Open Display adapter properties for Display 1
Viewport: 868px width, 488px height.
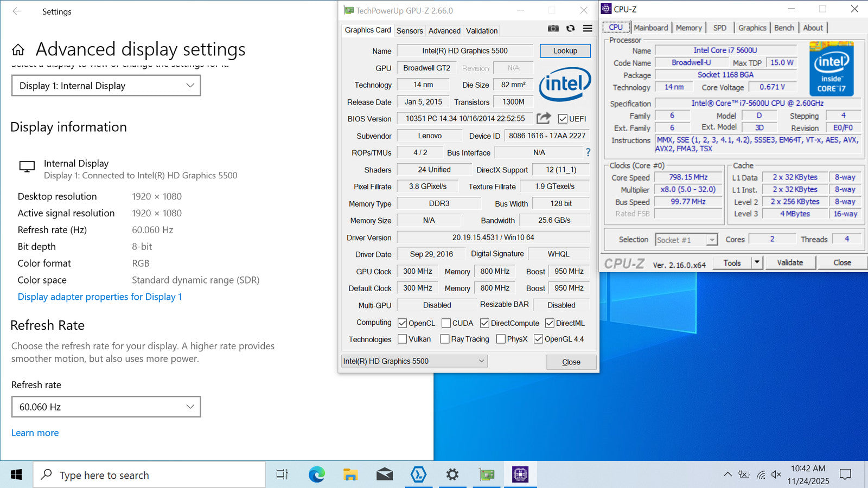[100, 297]
